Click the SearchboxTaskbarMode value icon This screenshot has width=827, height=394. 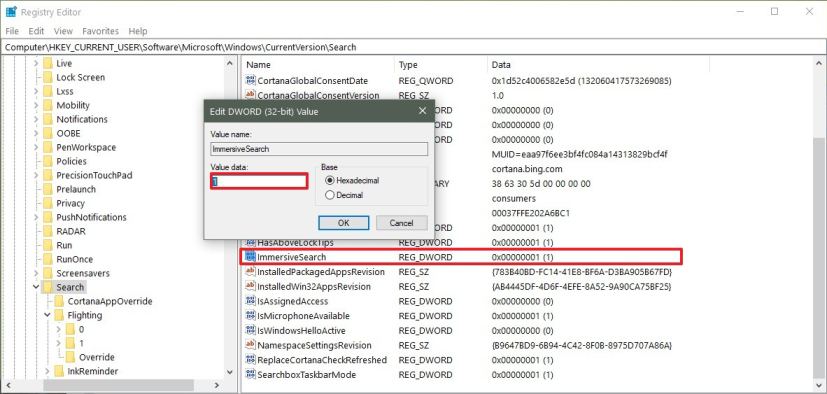(x=251, y=374)
